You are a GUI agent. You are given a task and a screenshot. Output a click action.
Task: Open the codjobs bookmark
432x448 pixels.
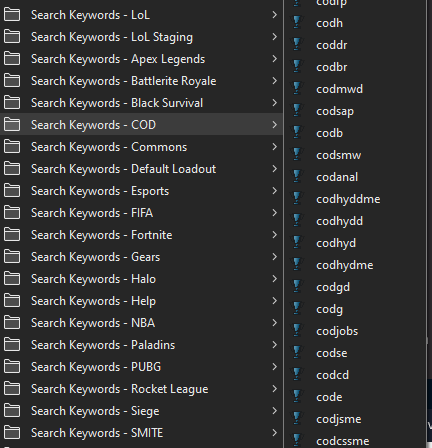point(355,331)
